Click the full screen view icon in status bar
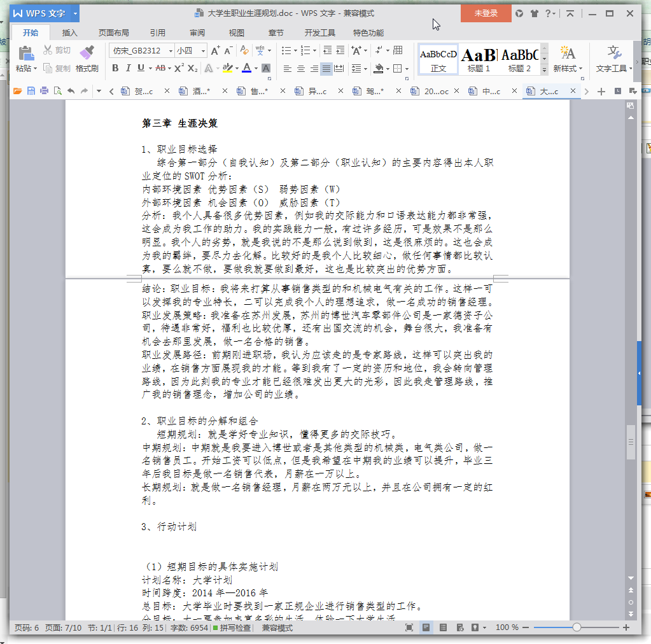The height and width of the screenshot is (644, 651). (409, 627)
